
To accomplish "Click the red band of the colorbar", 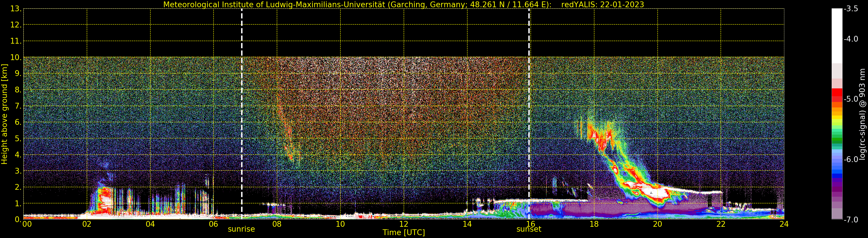I will (837, 95).
